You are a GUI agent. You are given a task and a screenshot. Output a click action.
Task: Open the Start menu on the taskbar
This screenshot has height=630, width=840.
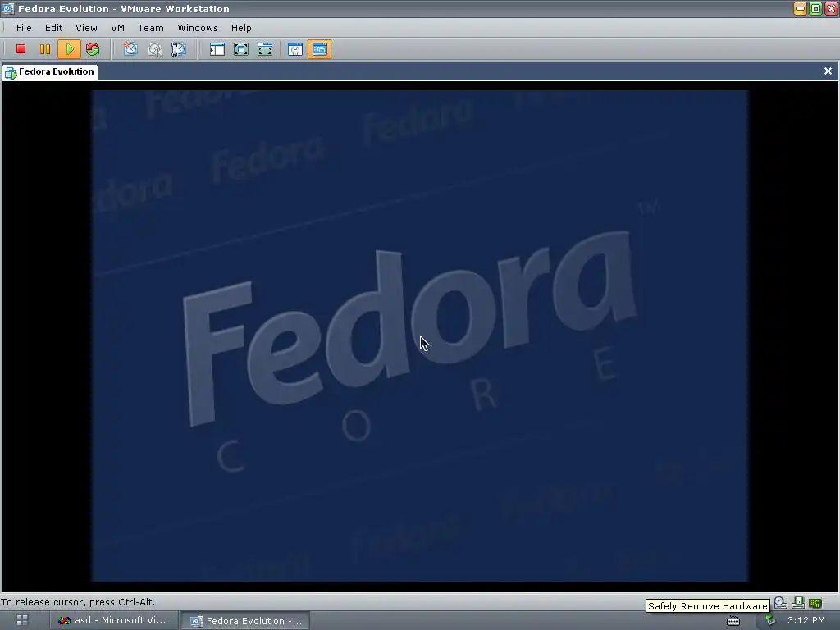[x=22, y=620]
